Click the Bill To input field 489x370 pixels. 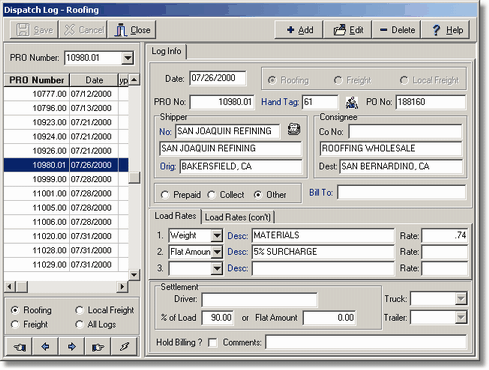[x=401, y=193]
